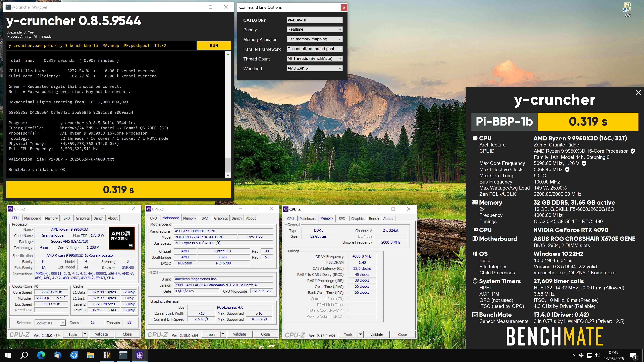Viewport: 644px width, 362px height.
Task: Click the y-cruncher command line field
Action: (101, 45)
